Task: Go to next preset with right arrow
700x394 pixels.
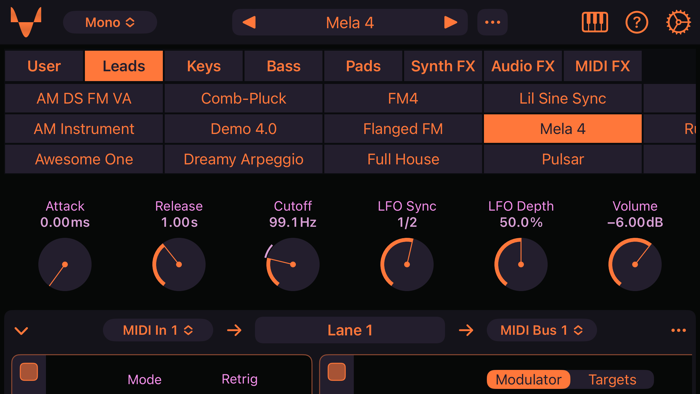Action: (x=450, y=22)
